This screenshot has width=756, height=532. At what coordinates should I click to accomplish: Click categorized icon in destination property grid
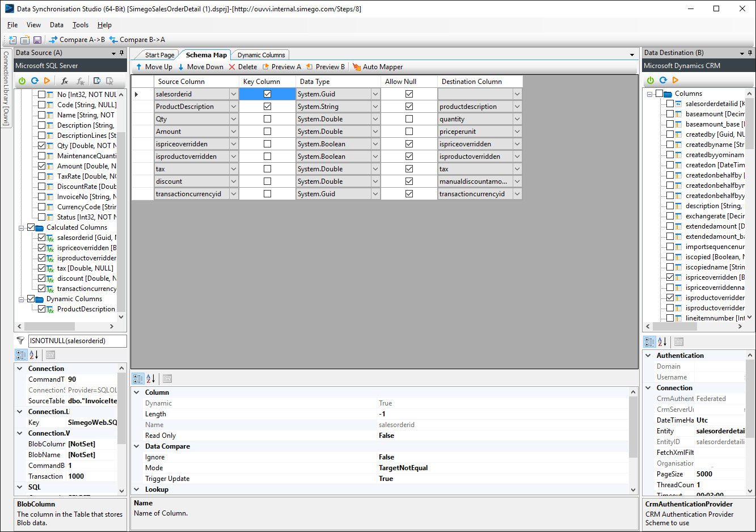click(649, 342)
